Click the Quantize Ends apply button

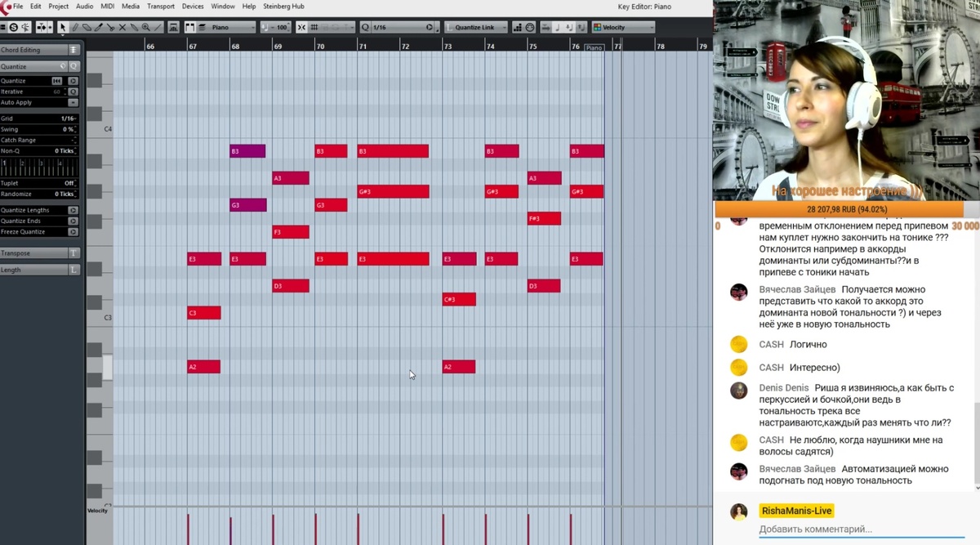[x=73, y=221]
